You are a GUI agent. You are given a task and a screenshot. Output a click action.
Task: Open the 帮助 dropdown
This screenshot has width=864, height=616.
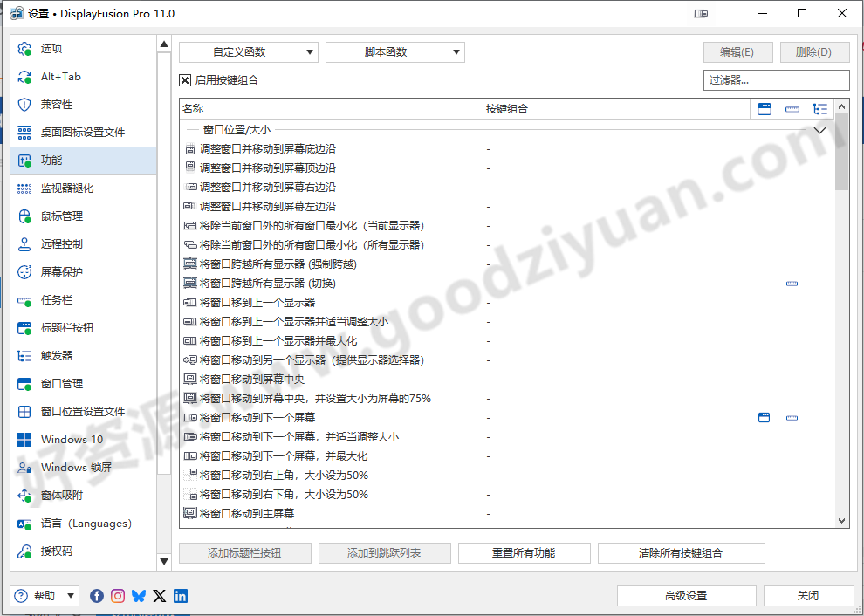click(x=43, y=595)
